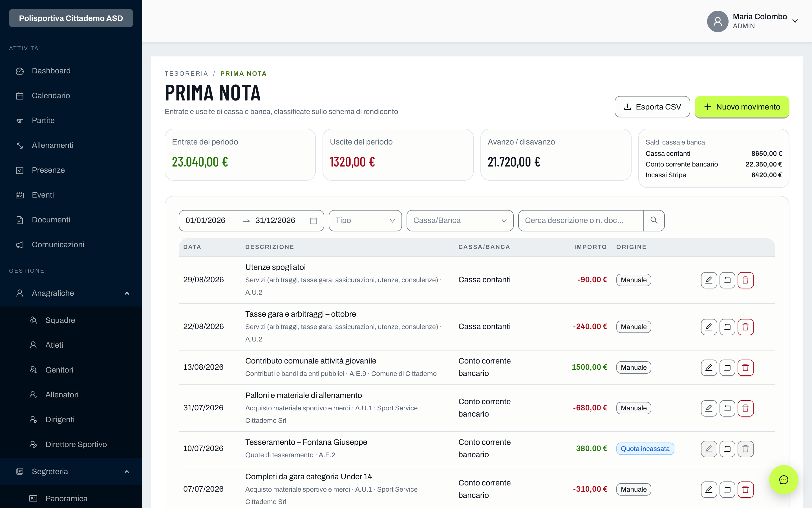Open the Partite section
The image size is (812, 508).
pos(71,121)
